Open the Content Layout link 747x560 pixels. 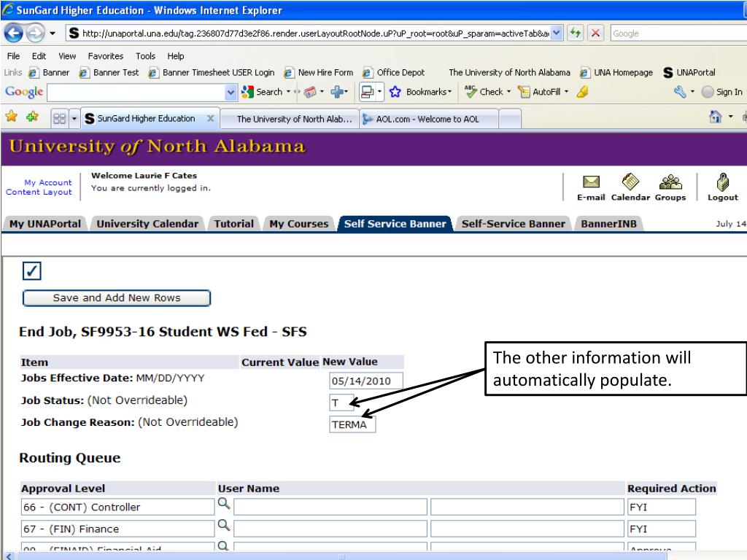click(39, 192)
